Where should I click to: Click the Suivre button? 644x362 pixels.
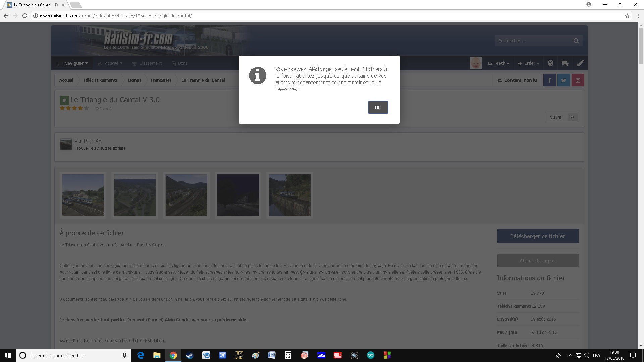point(556,117)
